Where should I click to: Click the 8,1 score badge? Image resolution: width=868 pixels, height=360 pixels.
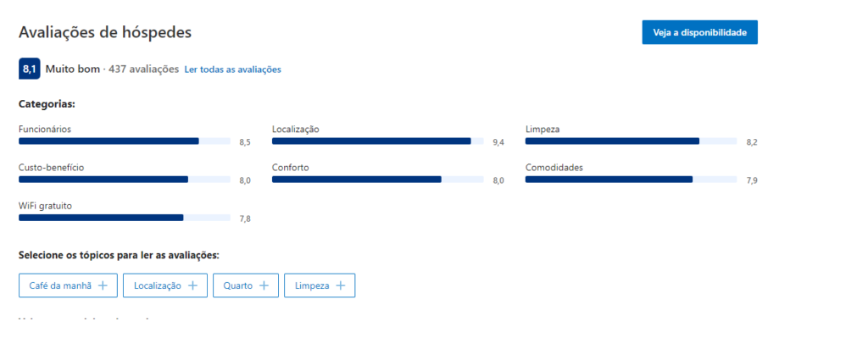30,69
